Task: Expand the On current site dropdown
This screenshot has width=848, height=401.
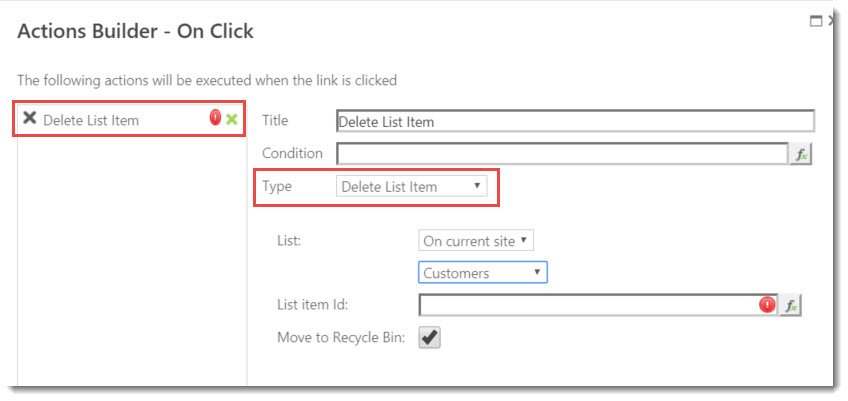Action: [476, 241]
